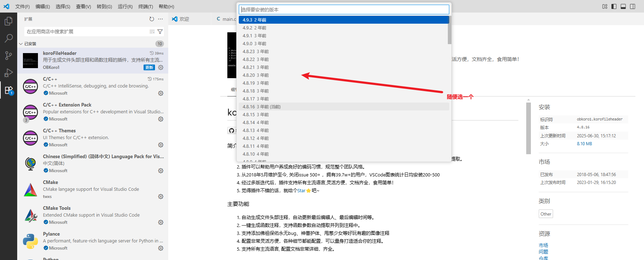Image resolution: width=644 pixels, height=260 pixels.
Task: Select C/C++ Extension Pack in list
Action: 93,112
